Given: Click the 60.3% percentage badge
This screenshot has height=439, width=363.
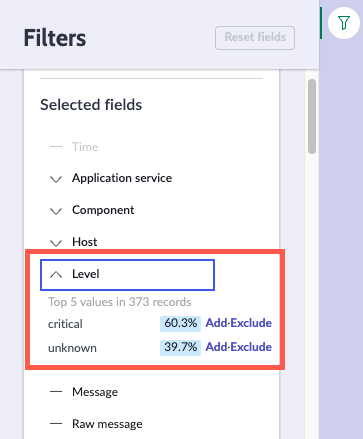Looking at the screenshot, I should click(180, 323).
